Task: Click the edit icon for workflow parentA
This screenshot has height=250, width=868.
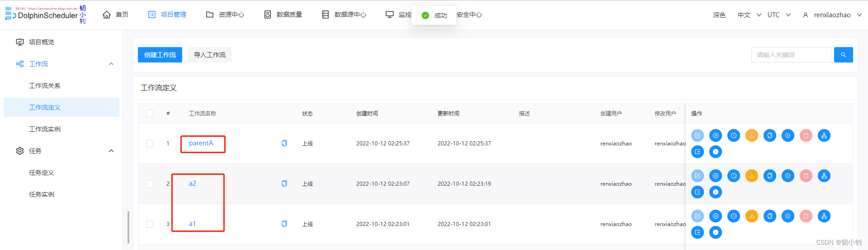Action: [698, 135]
